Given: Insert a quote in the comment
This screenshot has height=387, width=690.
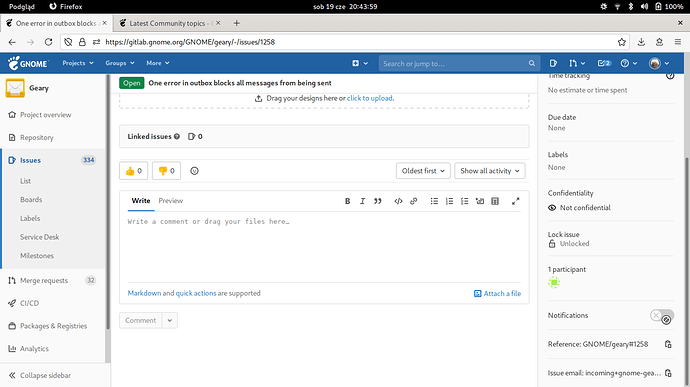Looking at the screenshot, I should click(378, 201).
